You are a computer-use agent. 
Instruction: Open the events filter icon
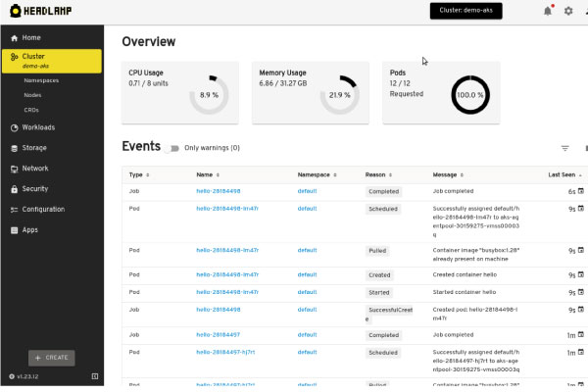564,148
